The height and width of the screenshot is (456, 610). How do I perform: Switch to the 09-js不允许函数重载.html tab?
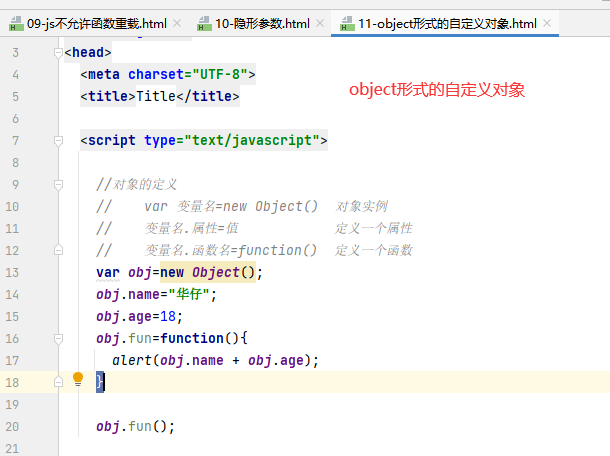96,24
